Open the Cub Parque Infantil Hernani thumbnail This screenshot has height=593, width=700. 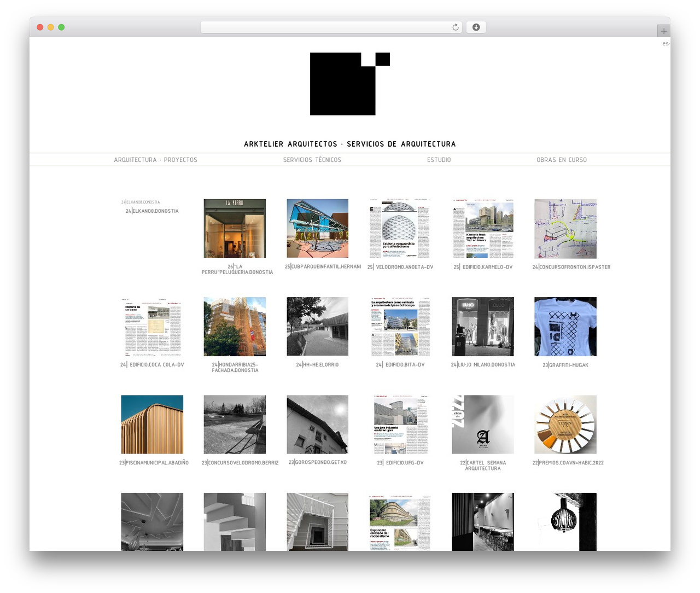(x=318, y=229)
